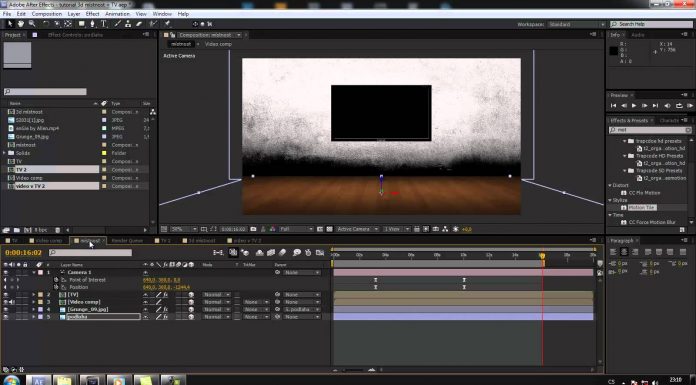Screen dimensions: 696x385
Task: Select the Type text tool
Action: (x=103, y=24)
